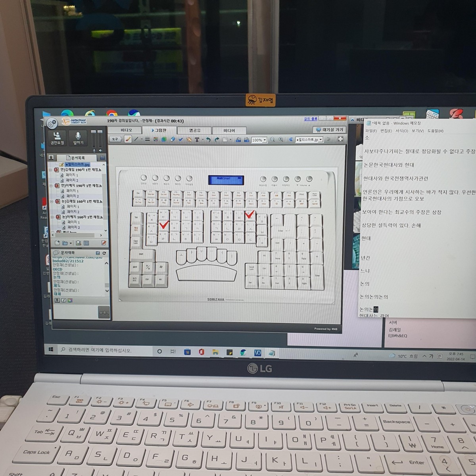
Task: Toggle the 말하기 microphone button
Action: click(x=78, y=138)
